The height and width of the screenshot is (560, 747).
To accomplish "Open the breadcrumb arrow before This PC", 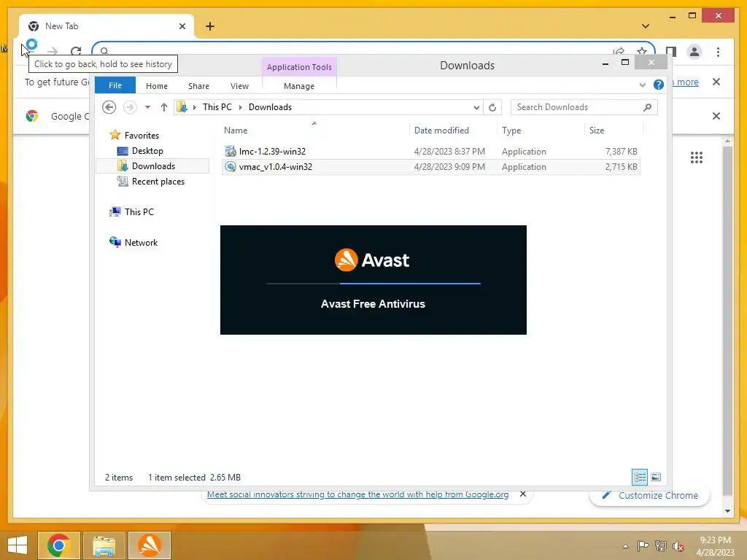I will pos(194,107).
